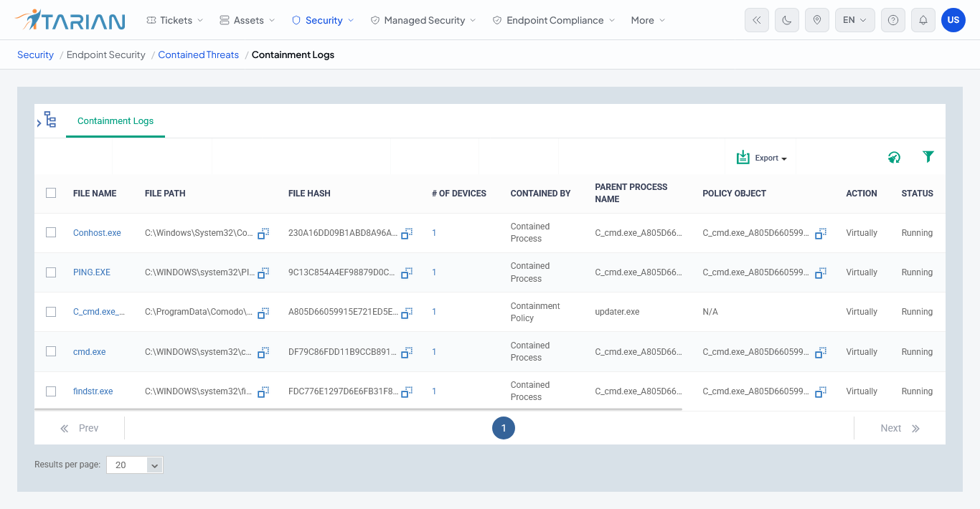Expand the Tickets menu
980x509 pixels.
coord(175,20)
